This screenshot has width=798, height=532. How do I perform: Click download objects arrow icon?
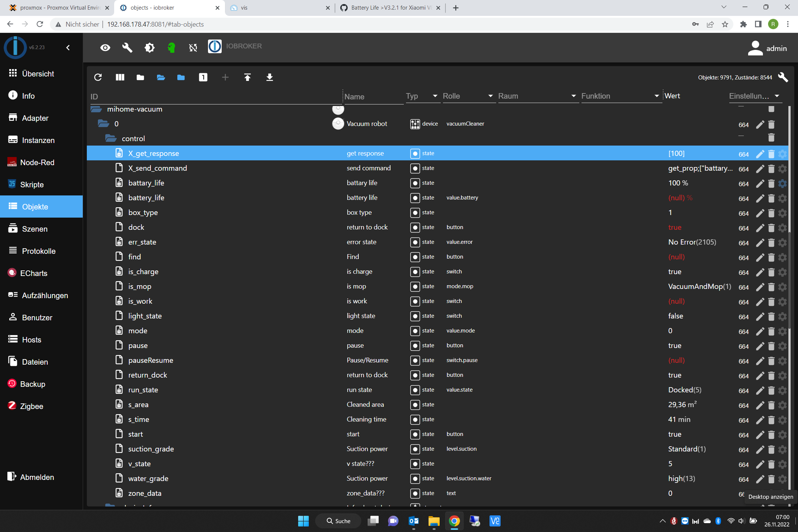coord(269,77)
